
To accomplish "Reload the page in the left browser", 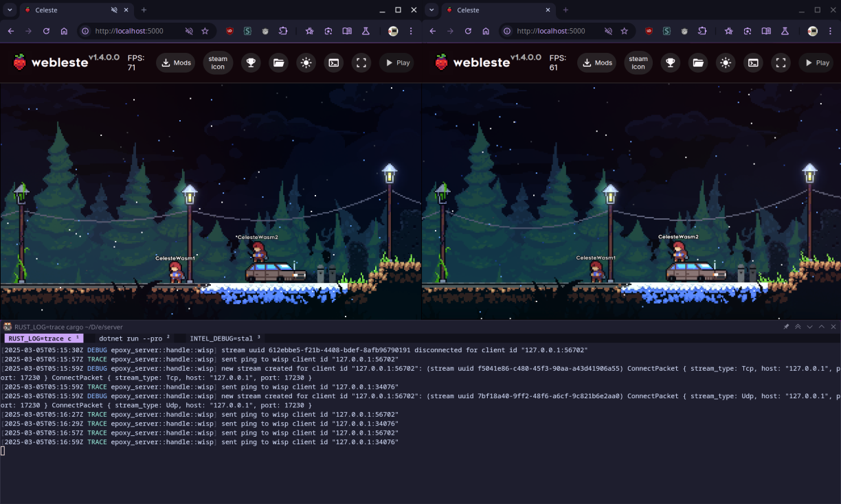I will click(x=46, y=31).
